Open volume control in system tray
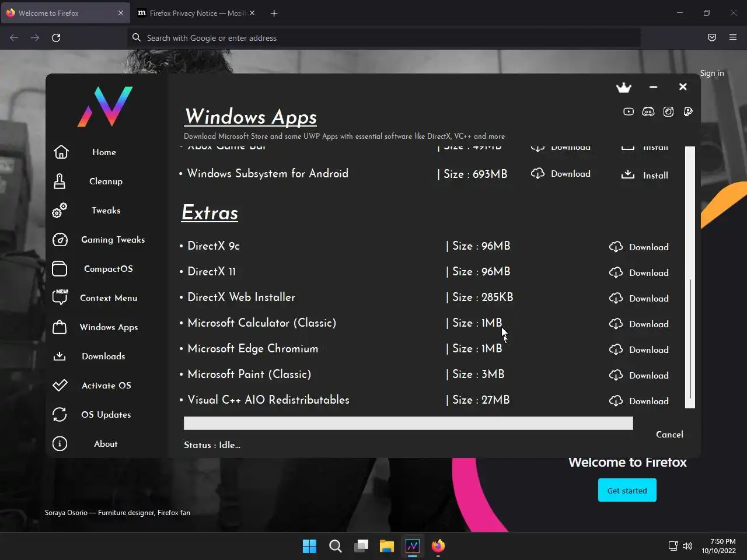The height and width of the screenshot is (560, 747). coord(687,546)
